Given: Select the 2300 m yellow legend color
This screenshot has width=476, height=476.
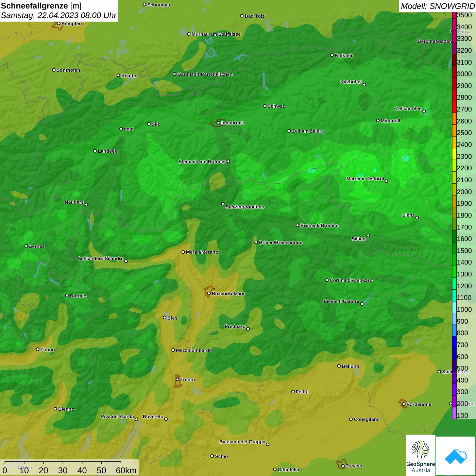Looking at the screenshot, I should click(454, 154).
